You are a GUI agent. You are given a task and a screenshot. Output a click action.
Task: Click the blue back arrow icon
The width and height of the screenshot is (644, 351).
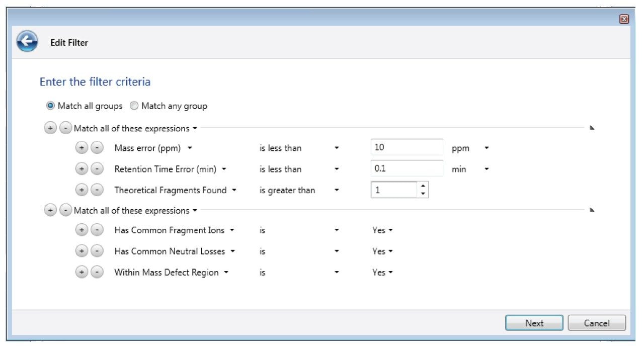click(x=27, y=42)
